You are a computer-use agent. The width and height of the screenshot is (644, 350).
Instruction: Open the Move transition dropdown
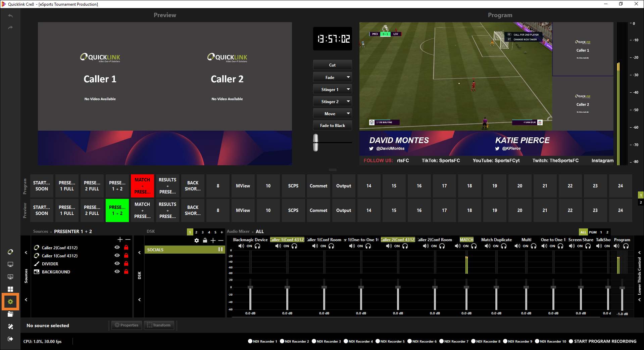[x=348, y=114]
